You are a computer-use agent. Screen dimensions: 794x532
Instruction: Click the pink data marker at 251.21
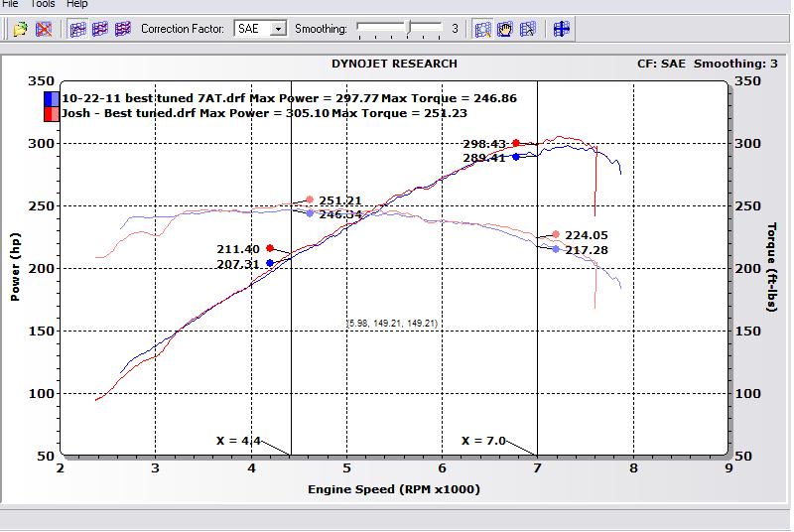coord(310,199)
